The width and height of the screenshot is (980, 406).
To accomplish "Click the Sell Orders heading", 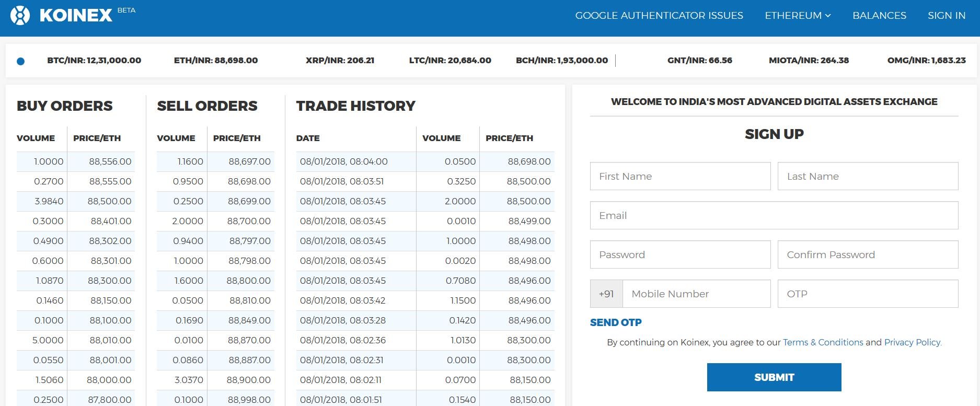I will 207,106.
